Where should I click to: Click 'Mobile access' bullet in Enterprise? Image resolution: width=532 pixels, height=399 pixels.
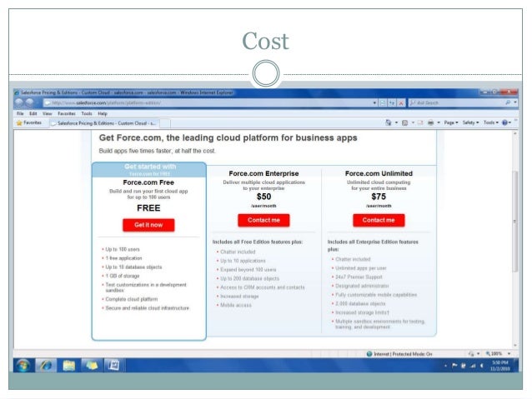236,305
